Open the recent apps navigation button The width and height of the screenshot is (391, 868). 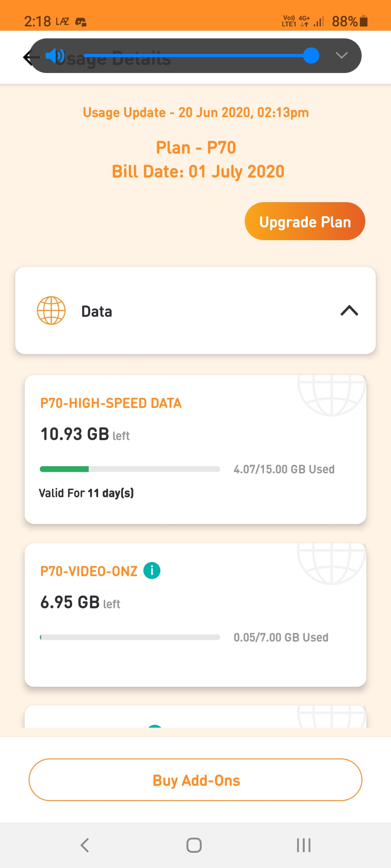[304, 845]
